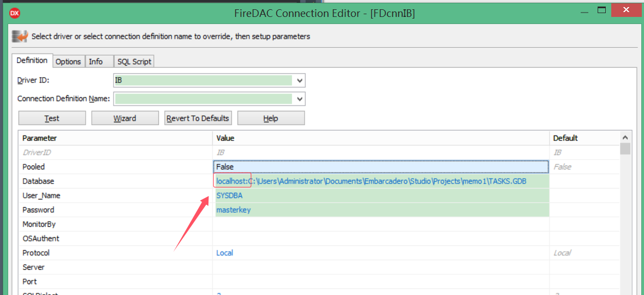Viewport: 644px width, 295px height.
Task: Click the connection wizard icon beside instructions
Action: [20, 36]
